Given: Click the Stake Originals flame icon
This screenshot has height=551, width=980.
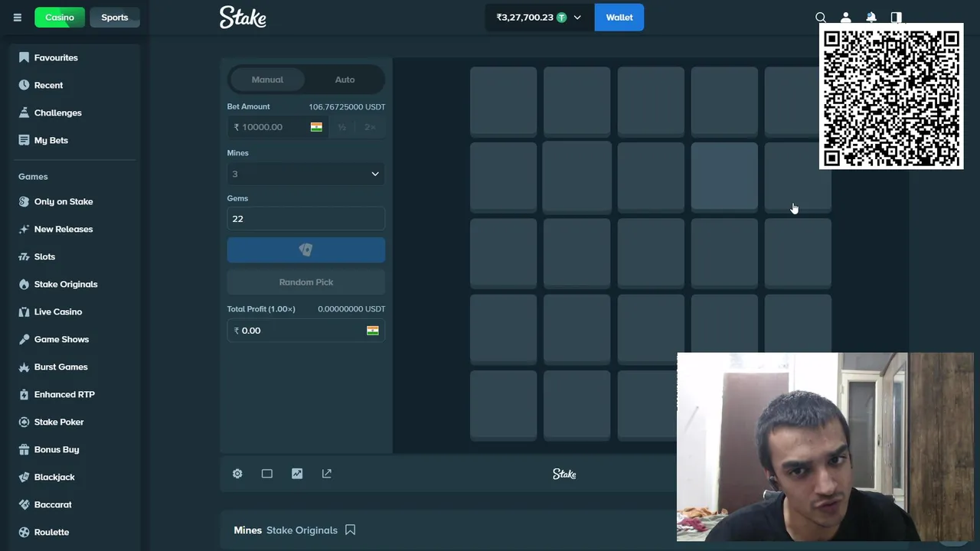Looking at the screenshot, I should [x=24, y=284].
